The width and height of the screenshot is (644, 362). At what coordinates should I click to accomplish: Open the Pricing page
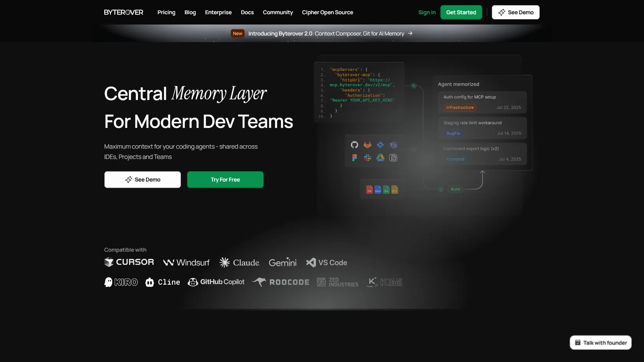[166, 12]
